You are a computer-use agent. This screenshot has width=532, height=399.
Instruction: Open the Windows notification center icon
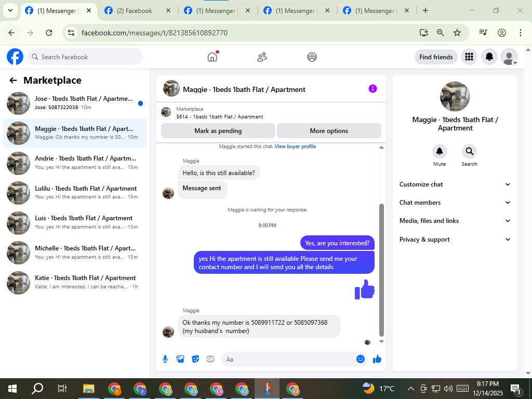pyautogui.click(x=516, y=389)
